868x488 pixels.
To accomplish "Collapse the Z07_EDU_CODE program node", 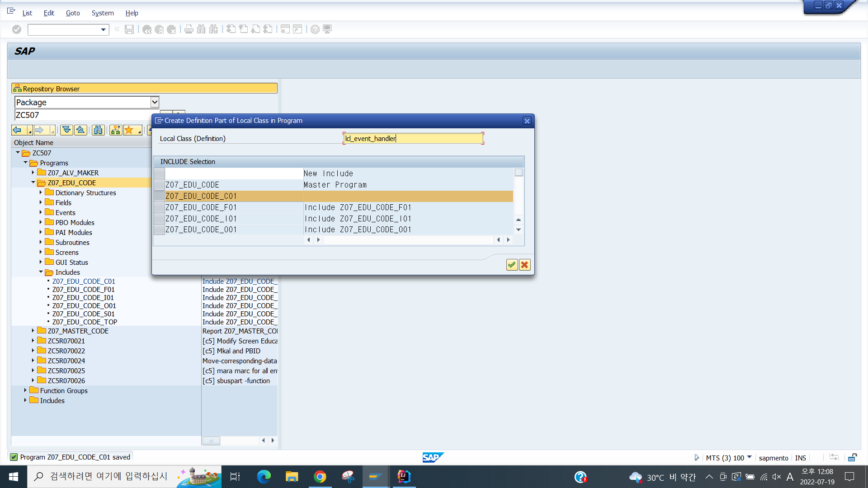I will click(33, 183).
